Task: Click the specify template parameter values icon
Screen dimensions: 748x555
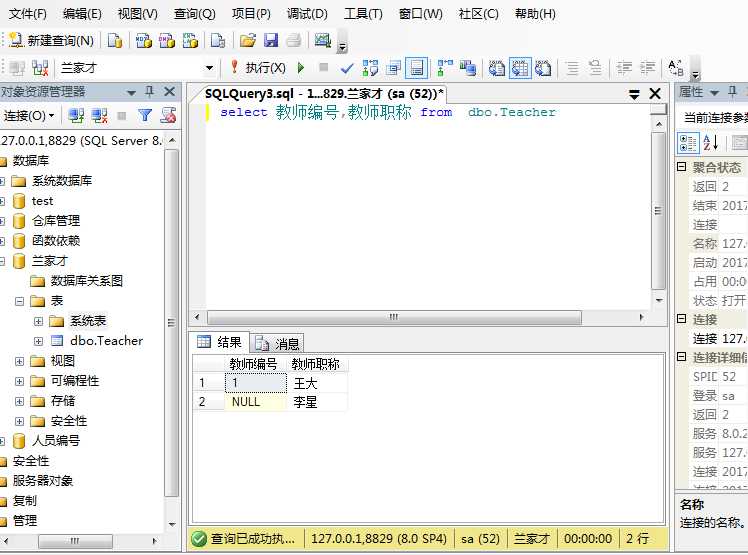Action: [675, 68]
